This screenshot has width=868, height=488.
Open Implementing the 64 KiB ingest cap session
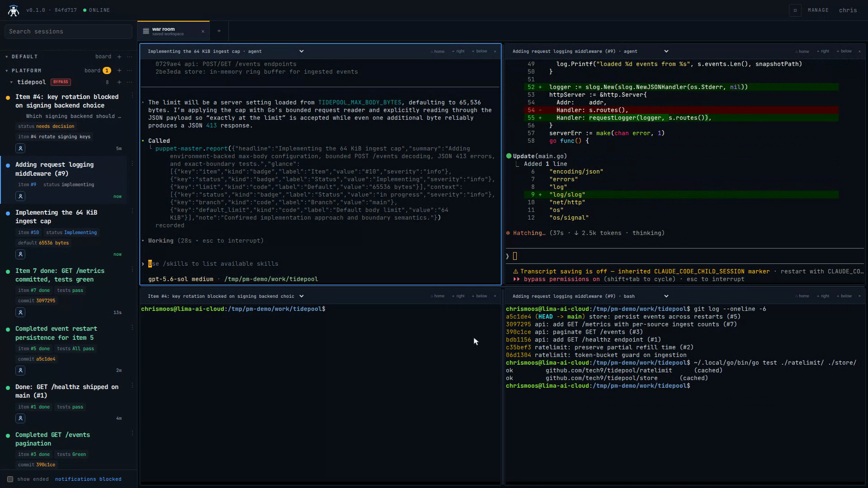click(x=56, y=217)
